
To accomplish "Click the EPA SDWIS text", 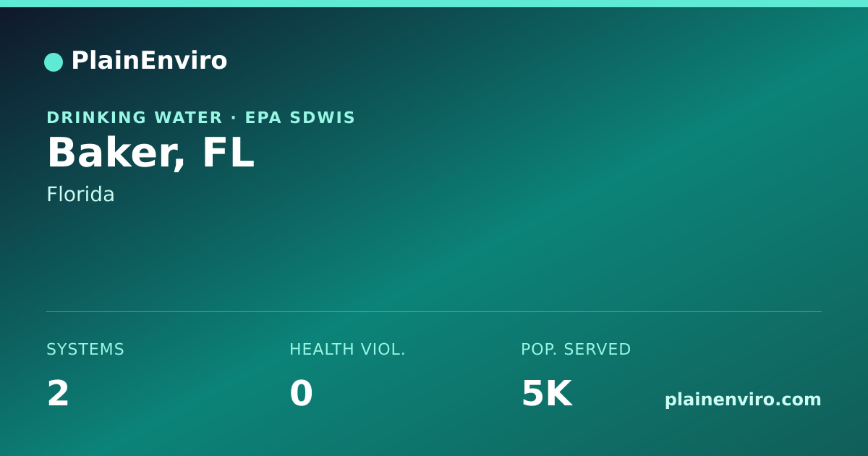I will pos(300,117).
